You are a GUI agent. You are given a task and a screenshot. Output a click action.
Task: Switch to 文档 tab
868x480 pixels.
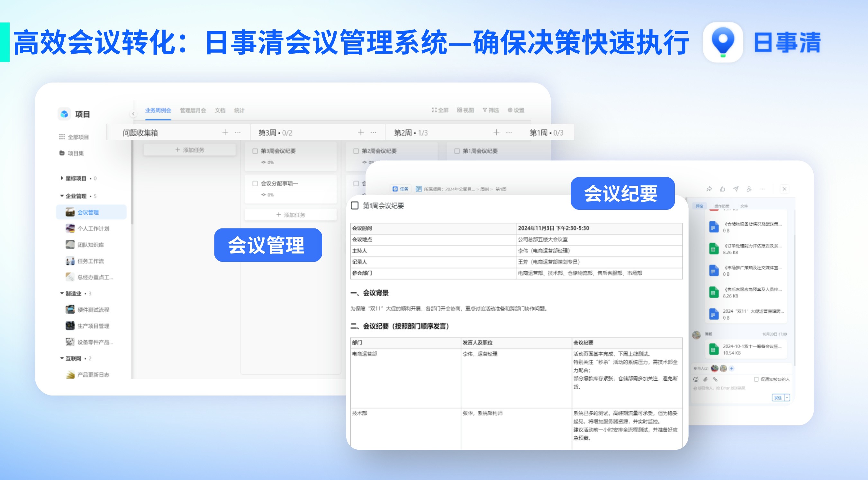pyautogui.click(x=220, y=111)
